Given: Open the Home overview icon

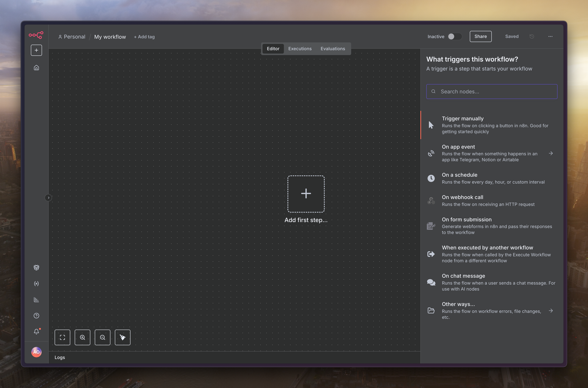Looking at the screenshot, I should [36, 68].
